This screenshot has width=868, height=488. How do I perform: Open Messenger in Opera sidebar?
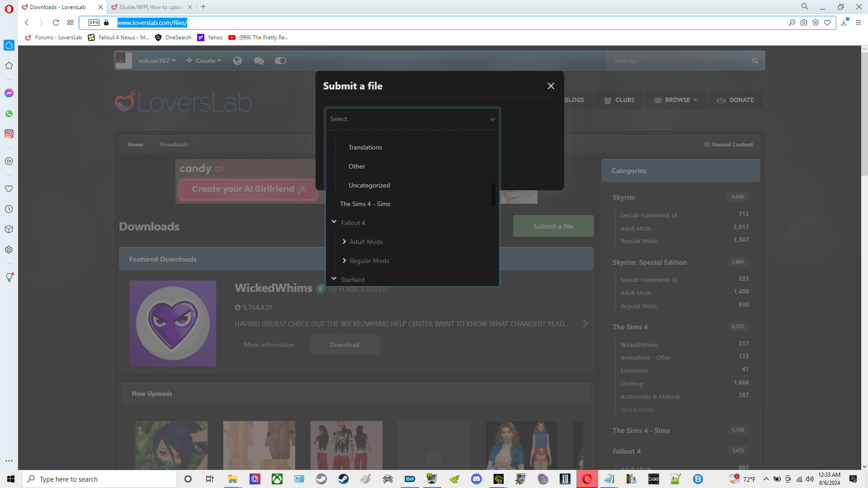pos(9,93)
